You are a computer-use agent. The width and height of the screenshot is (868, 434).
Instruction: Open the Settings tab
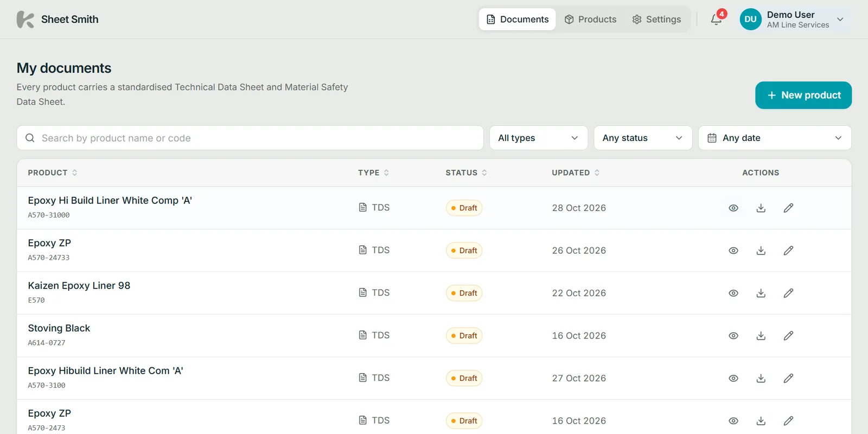pos(656,20)
